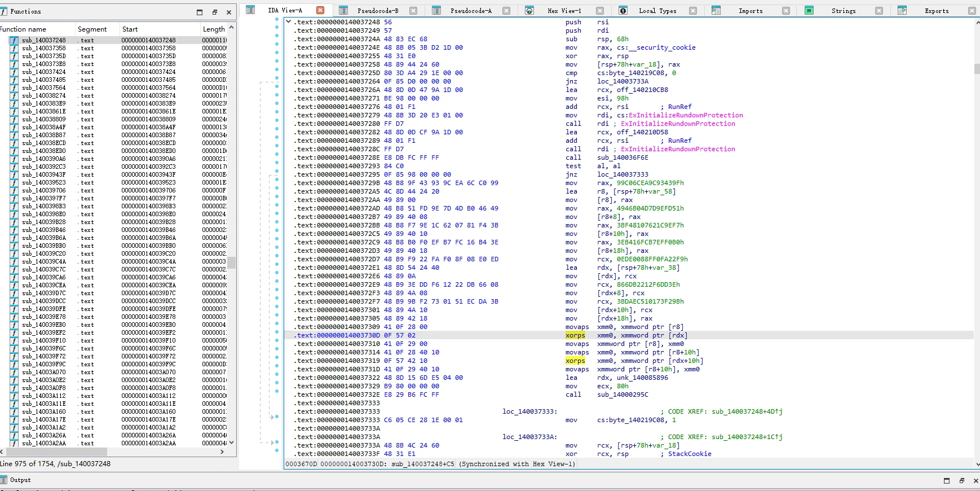This screenshot has width=980, height=491.
Task: Click the Pseudocode-A tab icon
Action: (x=436, y=10)
